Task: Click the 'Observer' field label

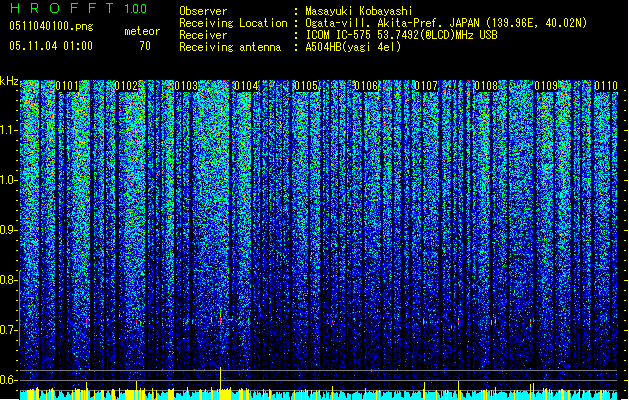Action: pyautogui.click(x=203, y=11)
